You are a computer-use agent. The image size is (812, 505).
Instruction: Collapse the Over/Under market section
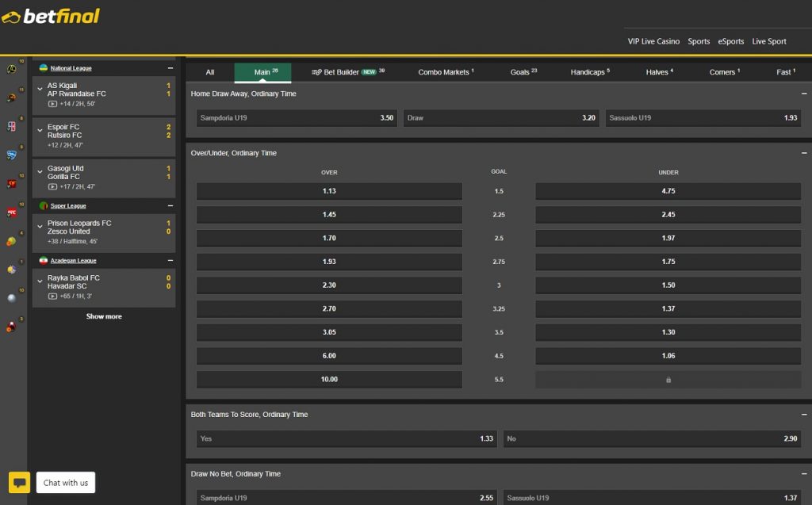[x=804, y=153]
